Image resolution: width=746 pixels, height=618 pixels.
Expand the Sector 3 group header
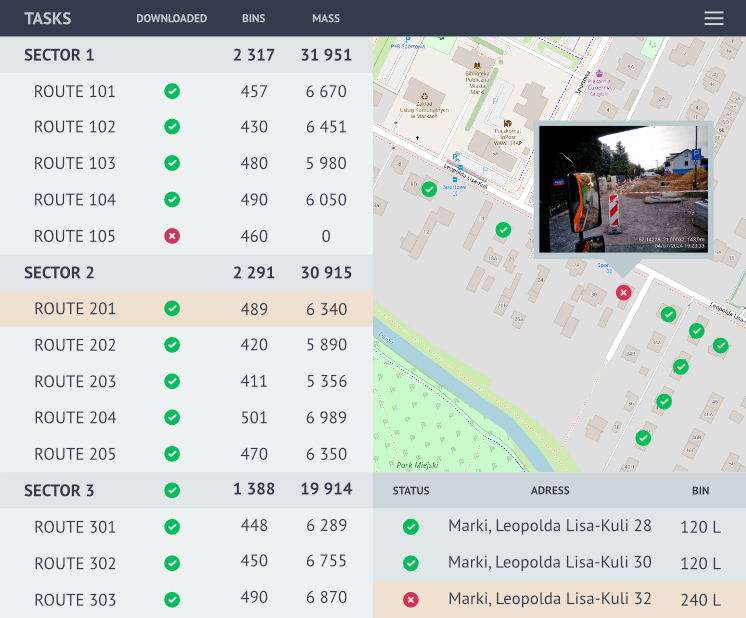point(59,491)
